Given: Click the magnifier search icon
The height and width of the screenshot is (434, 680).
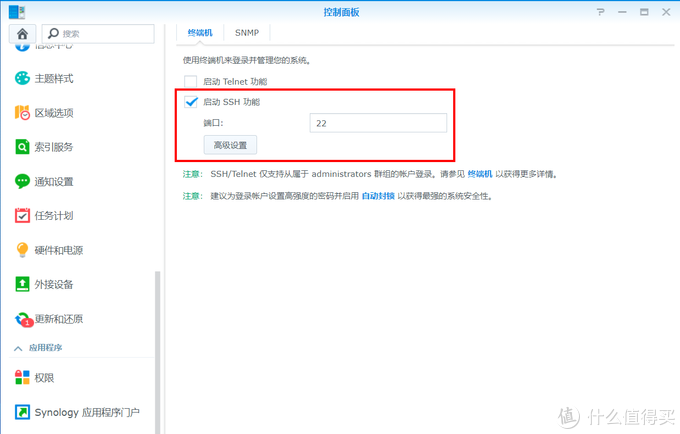Looking at the screenshot, I should [x=53, y=33].
